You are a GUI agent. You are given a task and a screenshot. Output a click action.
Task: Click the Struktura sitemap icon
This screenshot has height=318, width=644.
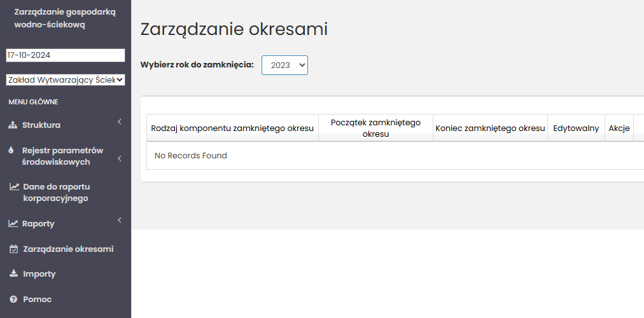12,125
